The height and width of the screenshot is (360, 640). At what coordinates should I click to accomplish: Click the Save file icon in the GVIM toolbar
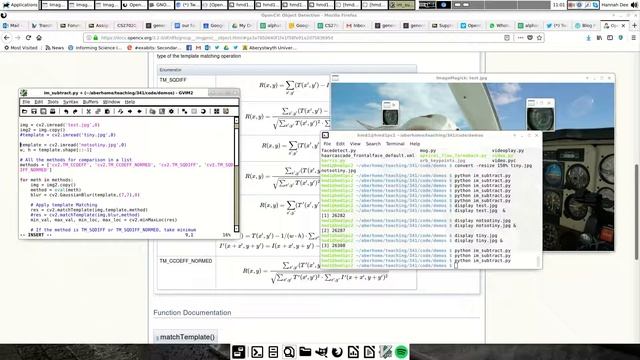34,111
